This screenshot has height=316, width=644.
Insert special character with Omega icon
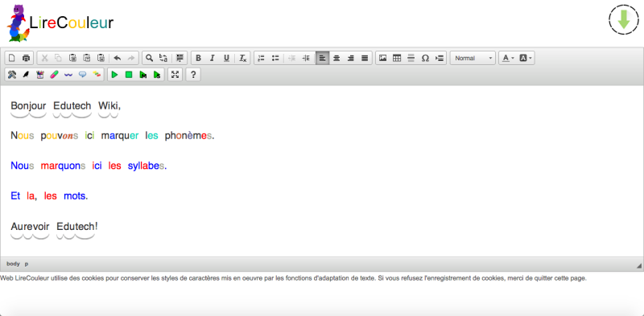425,58
